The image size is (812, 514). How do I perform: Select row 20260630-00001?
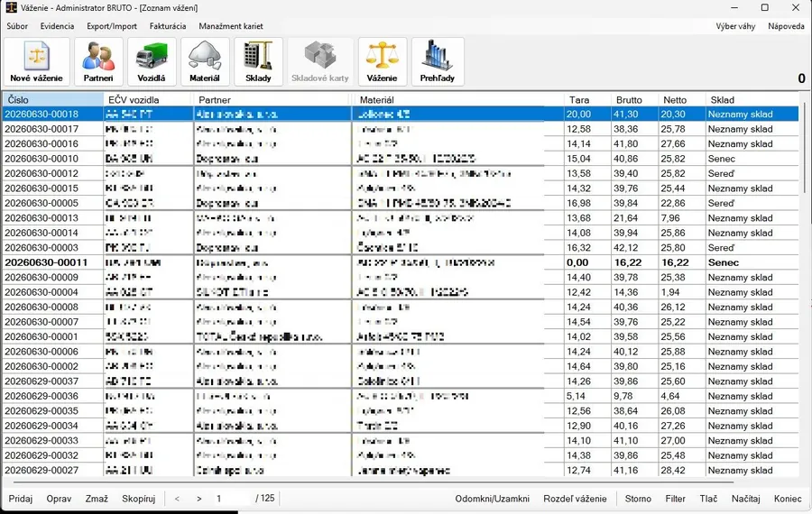[x=401, y=336]
